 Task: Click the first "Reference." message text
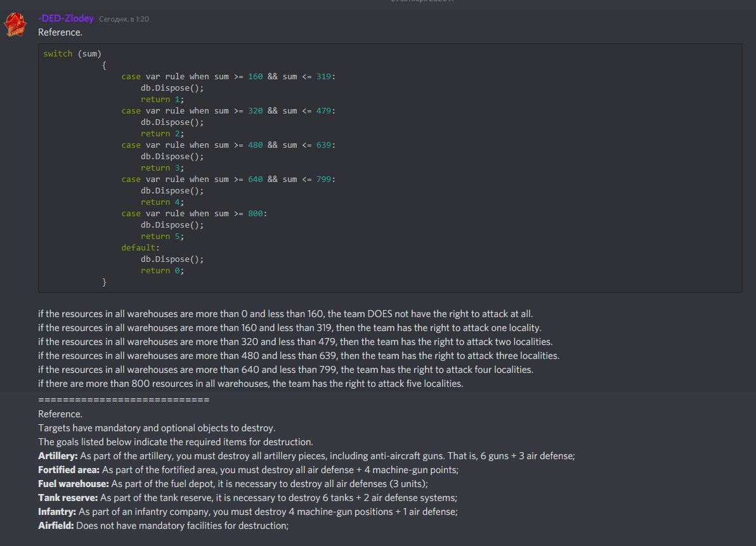pyautogui.click(x=60, y=32)
